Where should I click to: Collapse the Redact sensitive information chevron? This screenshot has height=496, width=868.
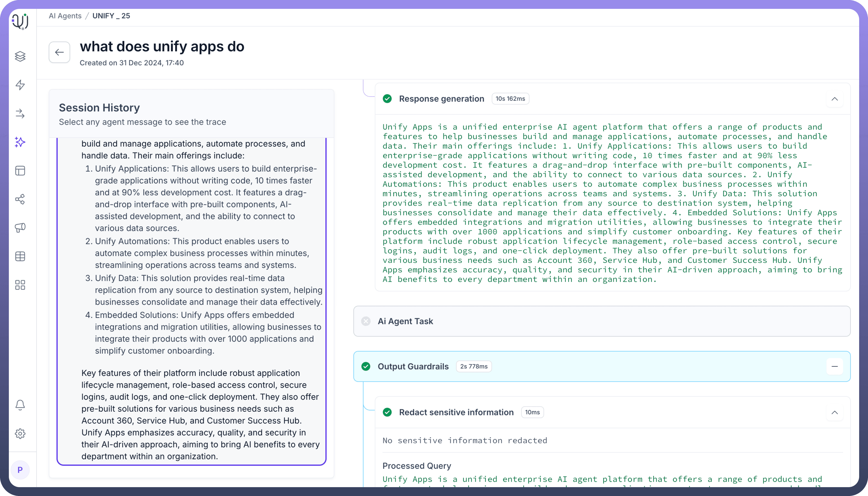(834, 412)
